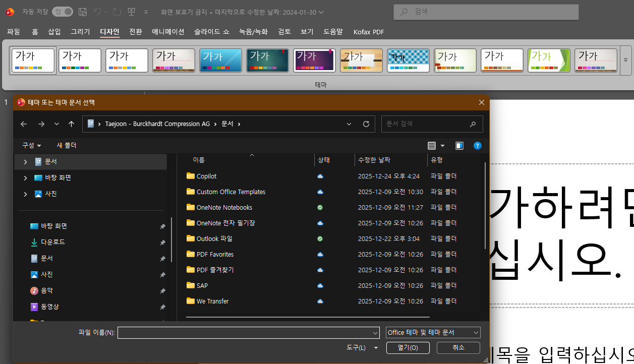Click the Outlook 파일 folder icon
634x364 pixels.
tap(191, 238)
